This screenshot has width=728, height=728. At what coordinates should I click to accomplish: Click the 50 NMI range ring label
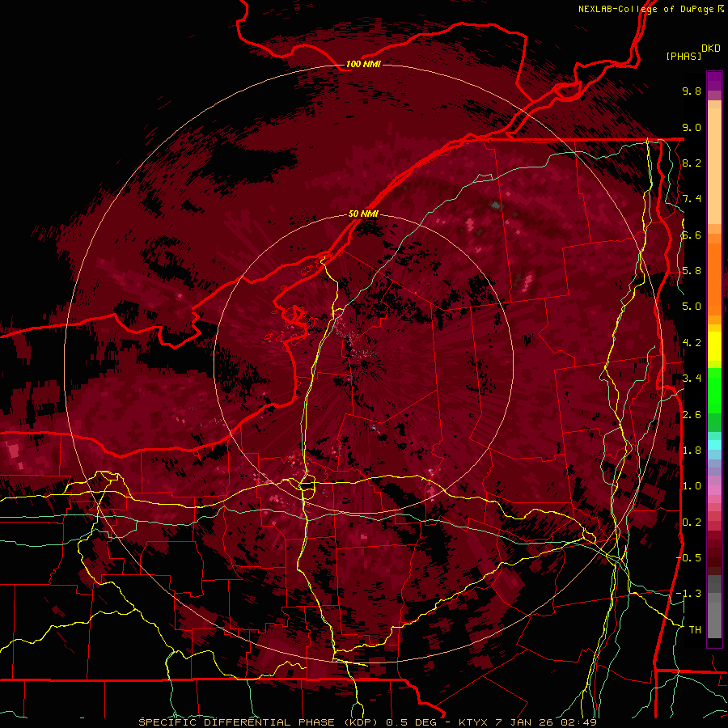(x=363, y=214)
